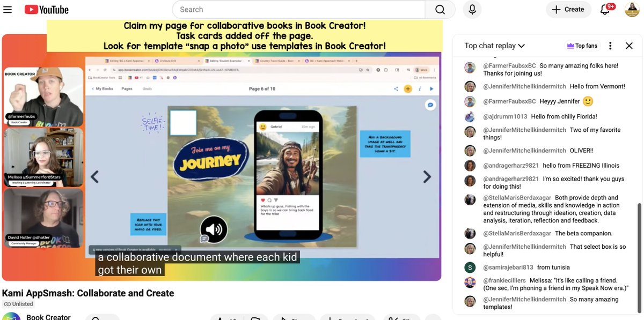Click the YouTube logo in the header
Image resolution: width=644 pixels, height=320 pixels.
[46, 9]
